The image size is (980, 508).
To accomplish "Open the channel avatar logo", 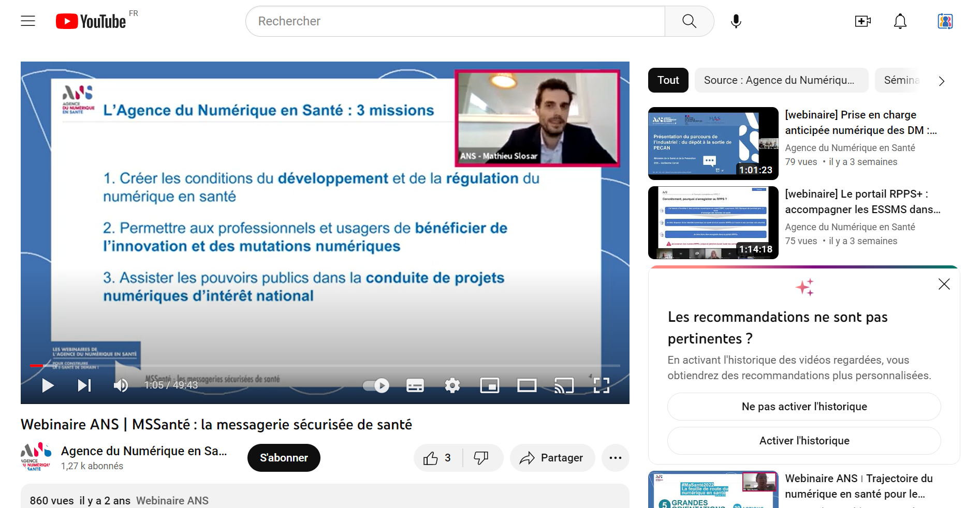I will click(x=36, y=457).
